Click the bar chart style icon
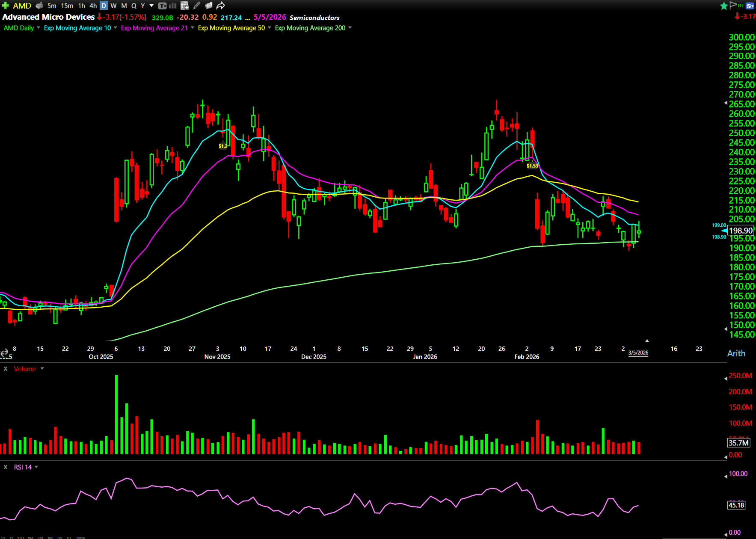The width and height of the screenshot is (756, 539). point(173,6)
